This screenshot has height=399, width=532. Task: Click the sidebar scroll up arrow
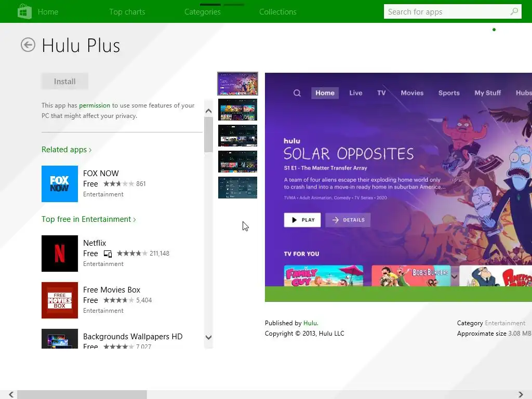[x=208, y=111]
